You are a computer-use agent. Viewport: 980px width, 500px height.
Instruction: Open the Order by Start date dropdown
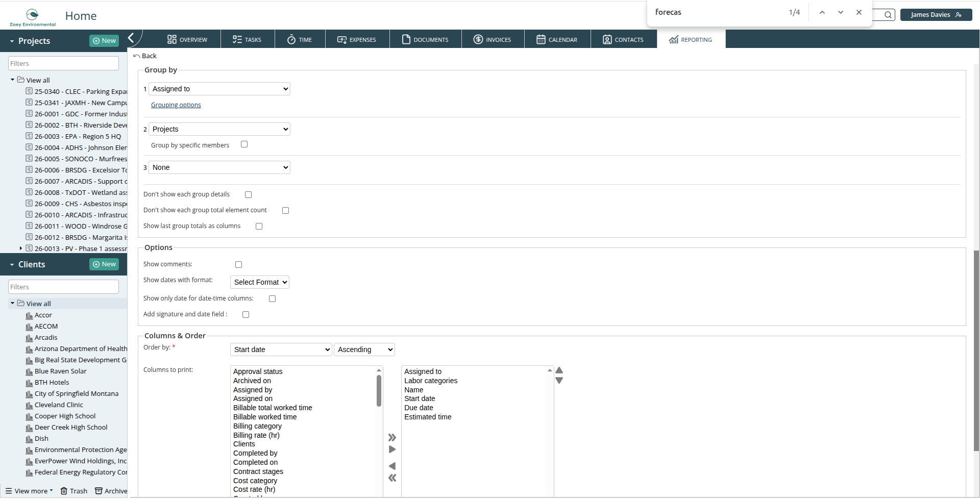[281, 349]
